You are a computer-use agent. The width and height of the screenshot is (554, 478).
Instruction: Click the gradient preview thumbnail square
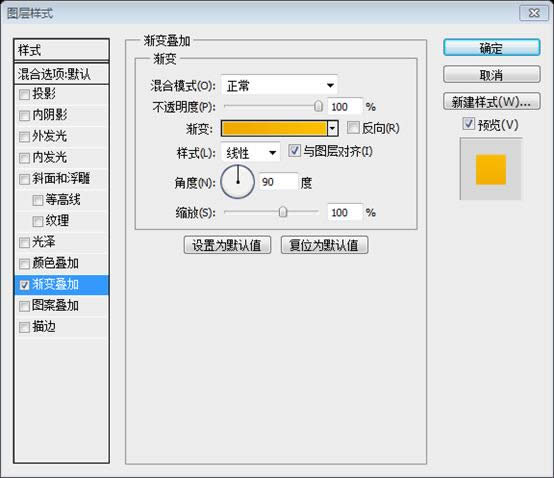491,170
